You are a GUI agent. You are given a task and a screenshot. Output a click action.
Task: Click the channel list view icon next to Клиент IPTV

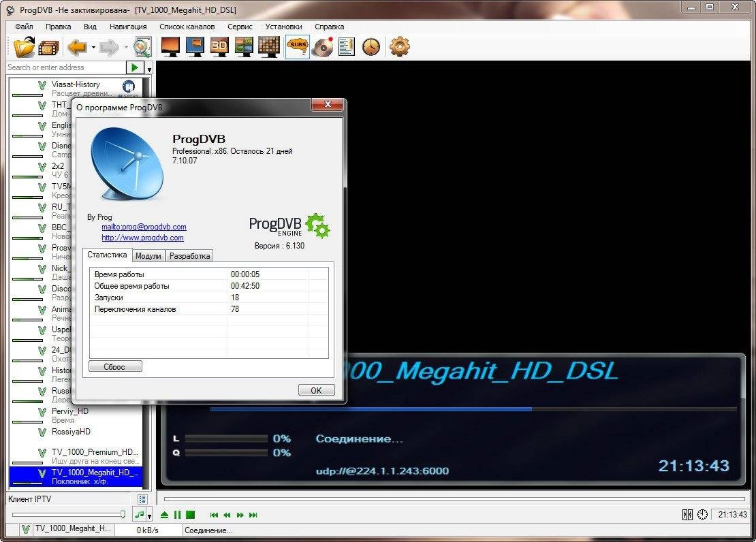142,499
